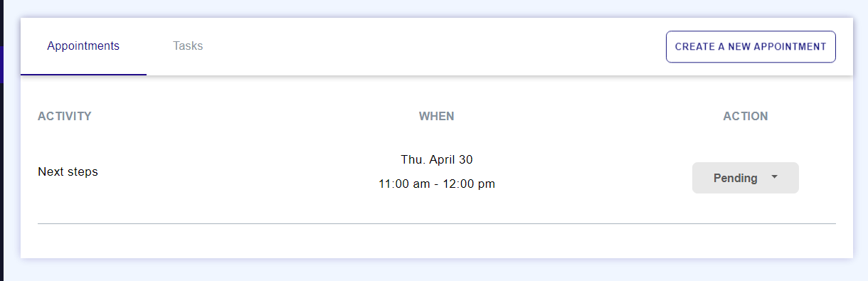Click the word APPOINTMENT in the create button

790,47
